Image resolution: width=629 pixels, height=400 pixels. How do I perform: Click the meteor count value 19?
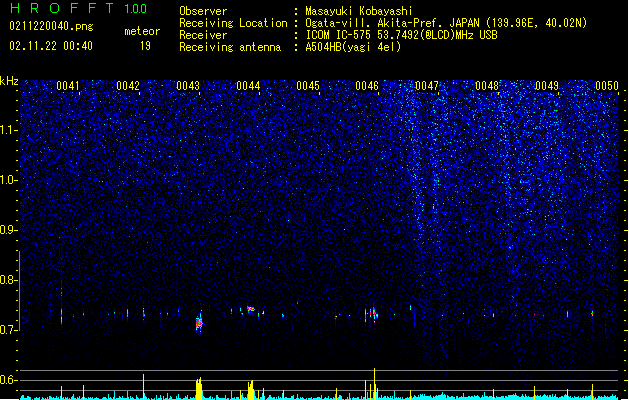[x=145, y=46]
